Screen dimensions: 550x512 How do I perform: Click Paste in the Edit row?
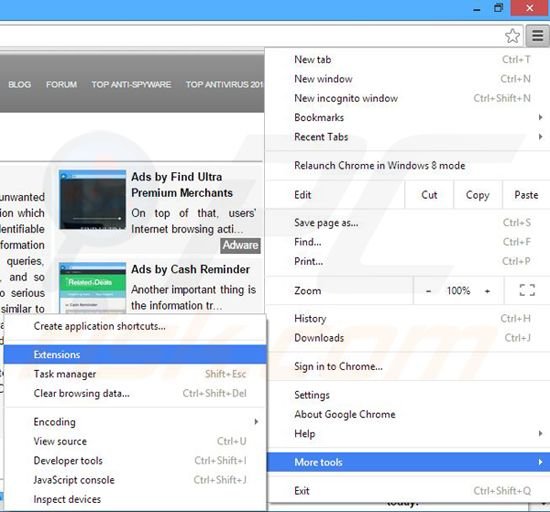click(526, 195)
